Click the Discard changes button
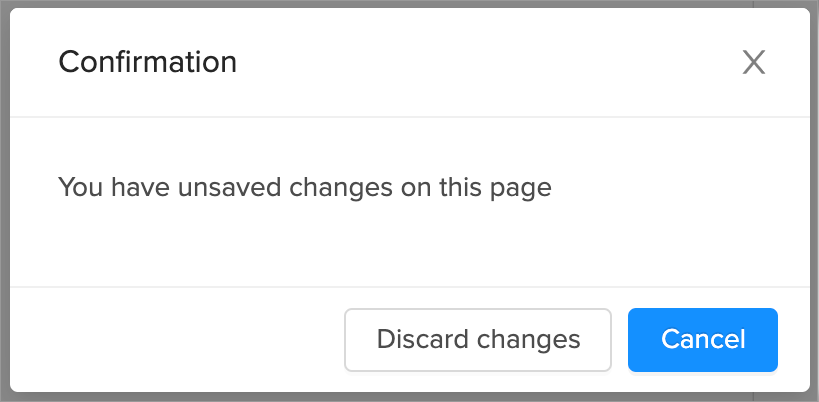The width and height of the screenshot is (819, 402). 478,339
